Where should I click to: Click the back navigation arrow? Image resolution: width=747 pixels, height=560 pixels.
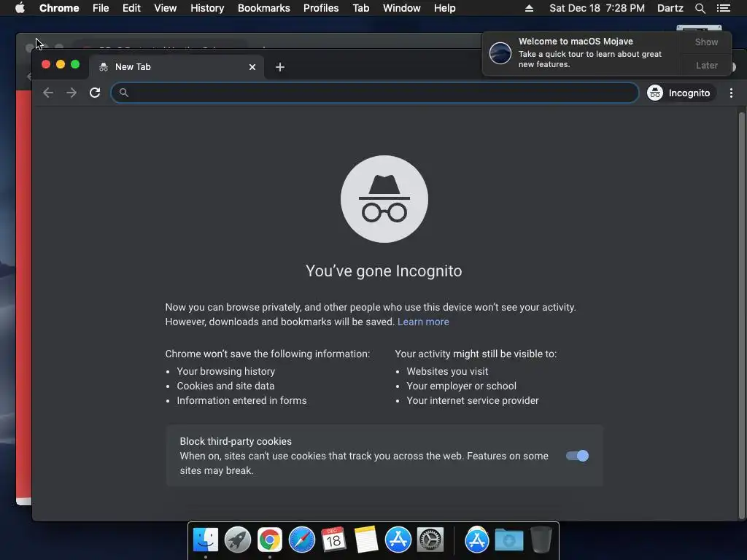tap(47, 93)
